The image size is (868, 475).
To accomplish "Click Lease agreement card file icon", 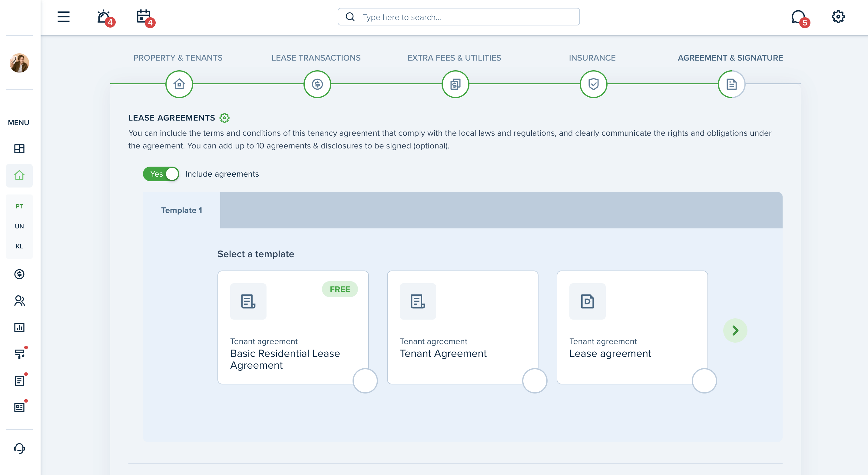I will coord(588,301).
